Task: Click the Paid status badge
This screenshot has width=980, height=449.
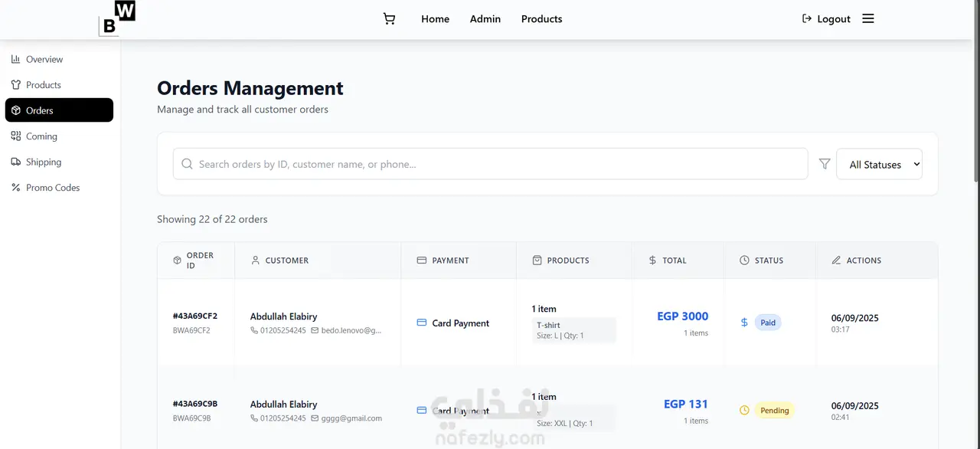Action: [768, 323]
